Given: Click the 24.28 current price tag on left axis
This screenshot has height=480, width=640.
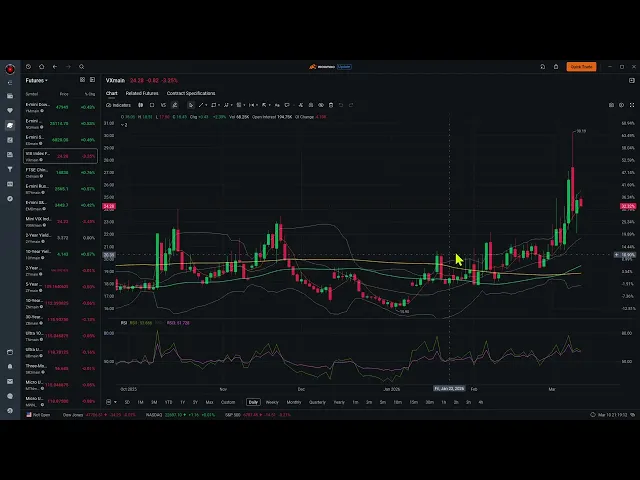Looking at the screenshot, I should pyautogui.click(x=109, y=207).
